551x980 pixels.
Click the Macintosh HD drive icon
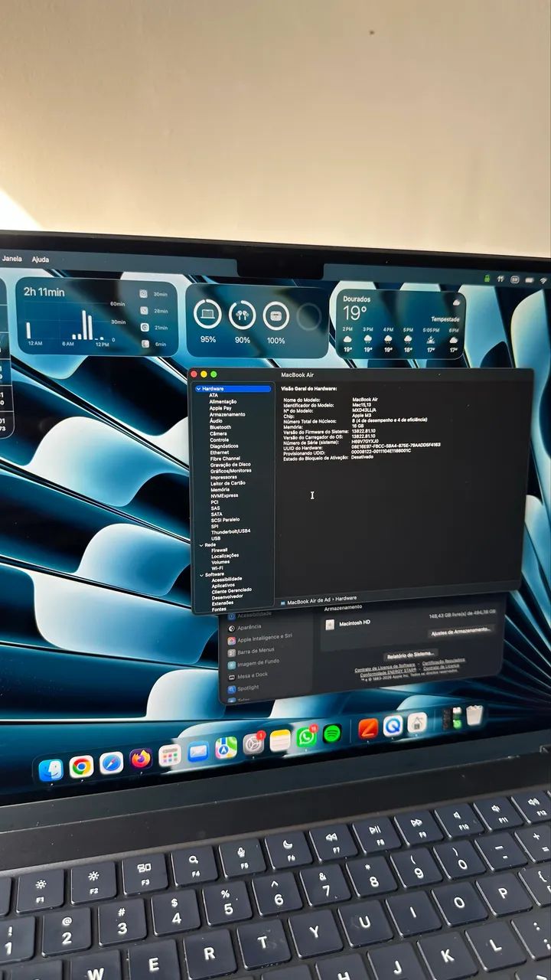click(x=330, y=625)
